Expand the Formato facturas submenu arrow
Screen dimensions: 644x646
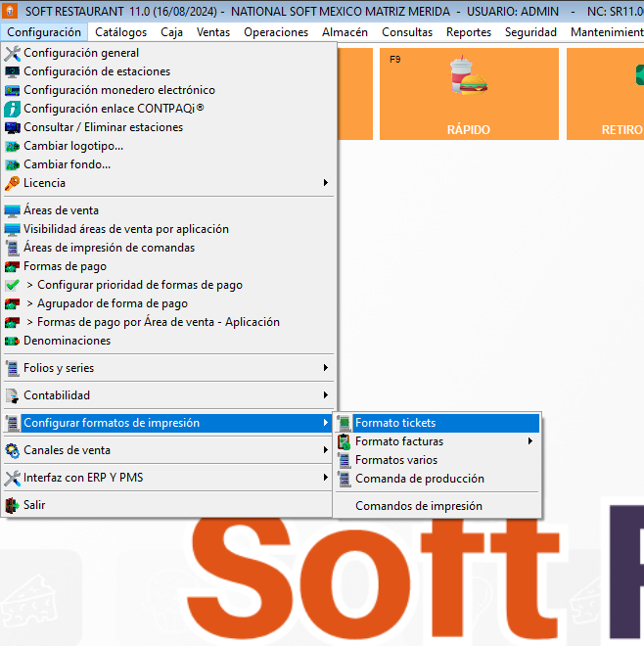click(x=530, y=441)
